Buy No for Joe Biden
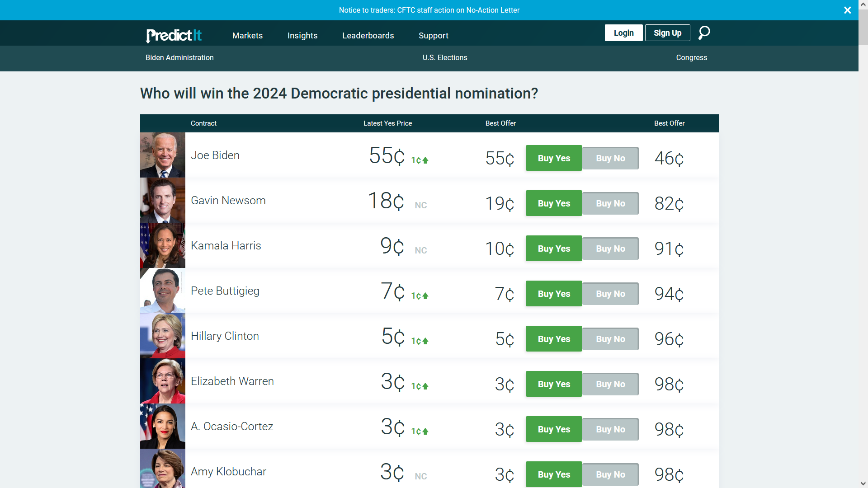 click(610, 158)
